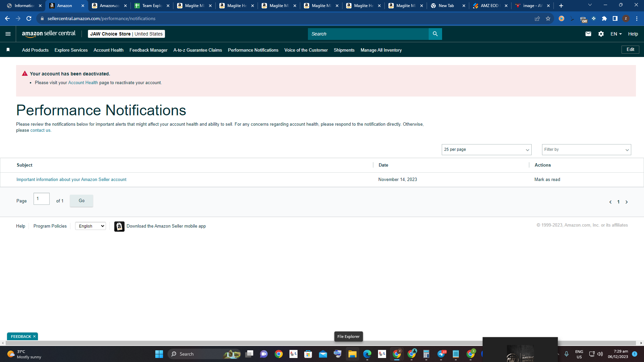Bookmark this page with the star icon

pyautogui.click(x=548, y=18)
